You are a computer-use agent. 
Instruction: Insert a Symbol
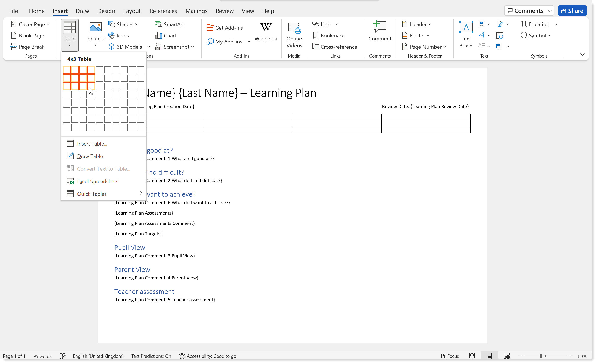535,35
